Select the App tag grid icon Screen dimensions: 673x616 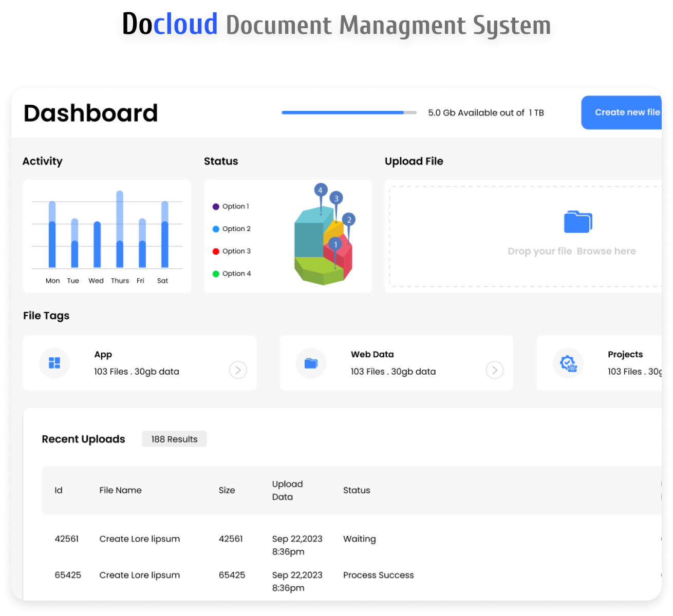coord(54,362)
